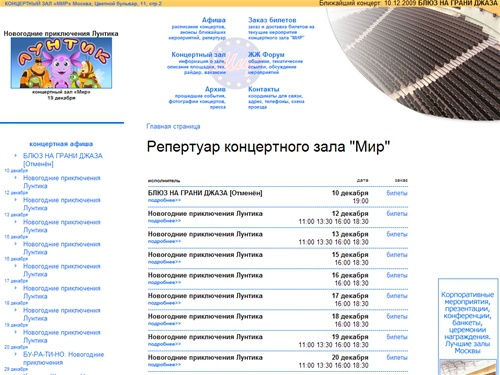Click the Корпоративные мероприятия advertisement box
Image resolution: width=500 pixels, height=375 pixels.
point(467,323)
